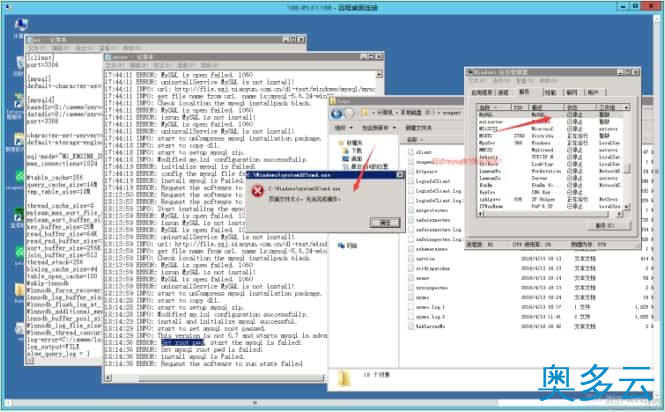Image resolution: width=665 pixels, height=412 pixels.
Task: Click left arrow of services list horizontal scrollbar
Action: tap(481, 214)
